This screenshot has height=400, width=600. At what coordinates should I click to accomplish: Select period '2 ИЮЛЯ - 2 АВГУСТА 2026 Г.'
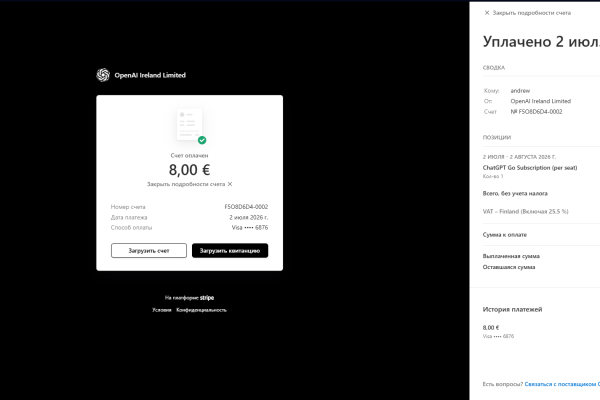[x=519, y=157]
